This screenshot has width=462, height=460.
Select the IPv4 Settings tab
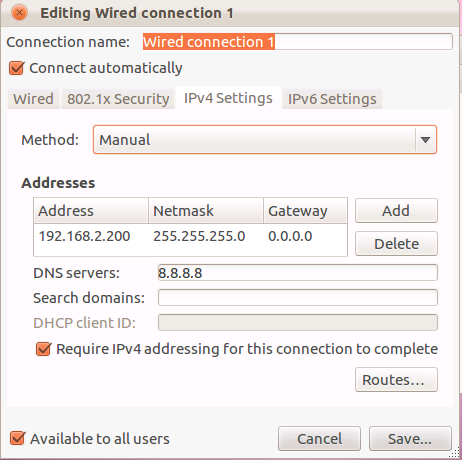click(228, 98)
